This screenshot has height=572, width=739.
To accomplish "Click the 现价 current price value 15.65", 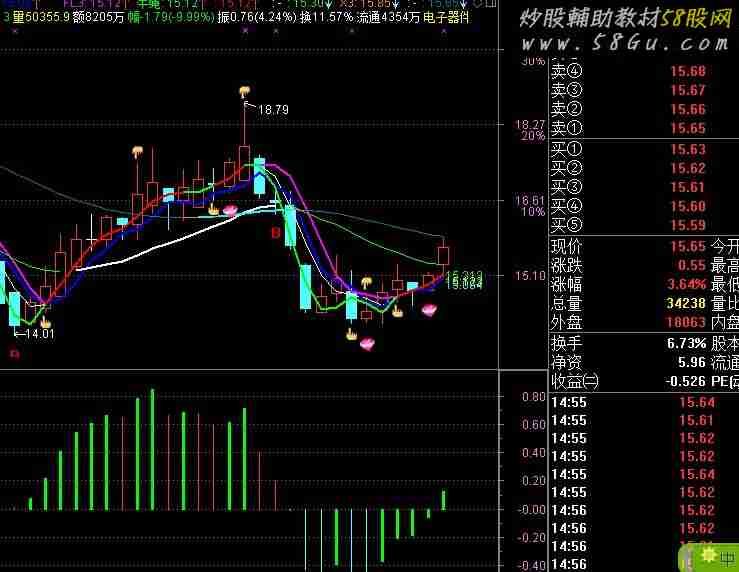I will click(x=688, y=246).
